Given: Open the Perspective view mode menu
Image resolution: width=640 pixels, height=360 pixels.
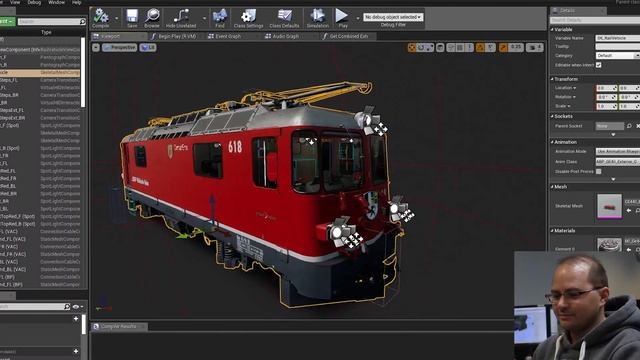Looking at the screenshot, I should tap(119, 48).
